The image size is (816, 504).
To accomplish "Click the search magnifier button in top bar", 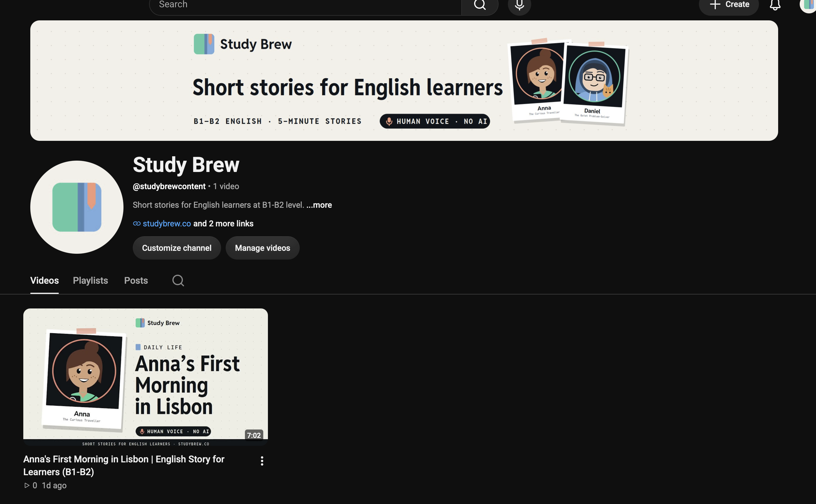I will click(x=480, y=5).
